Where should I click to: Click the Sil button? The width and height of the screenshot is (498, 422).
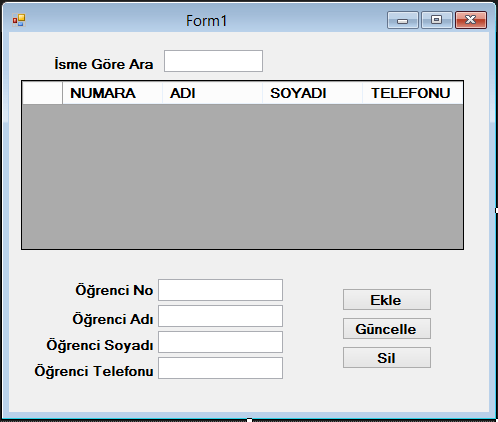click(387, 358)
